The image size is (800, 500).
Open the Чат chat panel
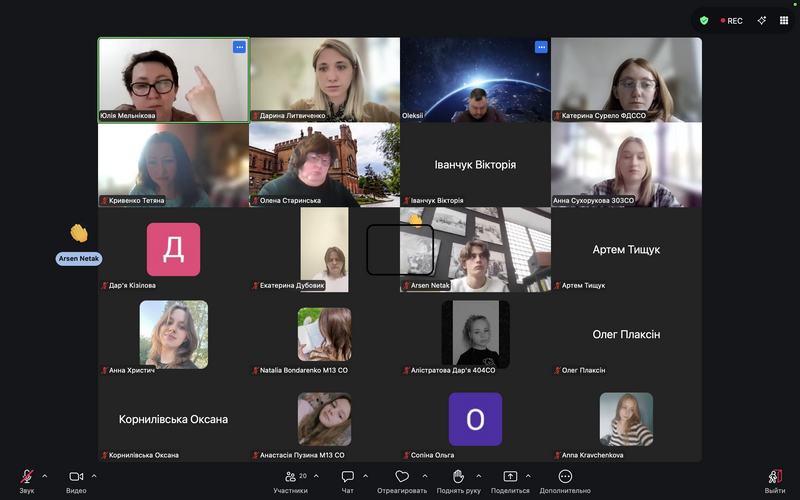pos(347,478)
